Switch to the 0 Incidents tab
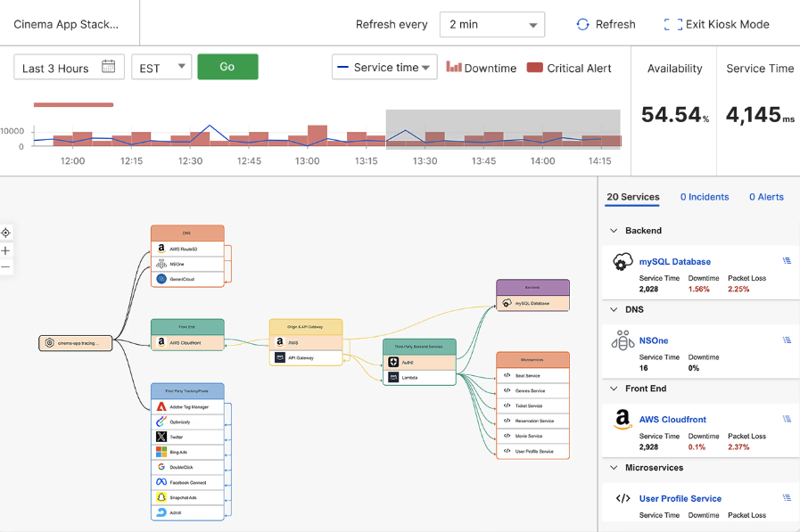This screenshot has width=800, height=532. [x=704, y=197]
